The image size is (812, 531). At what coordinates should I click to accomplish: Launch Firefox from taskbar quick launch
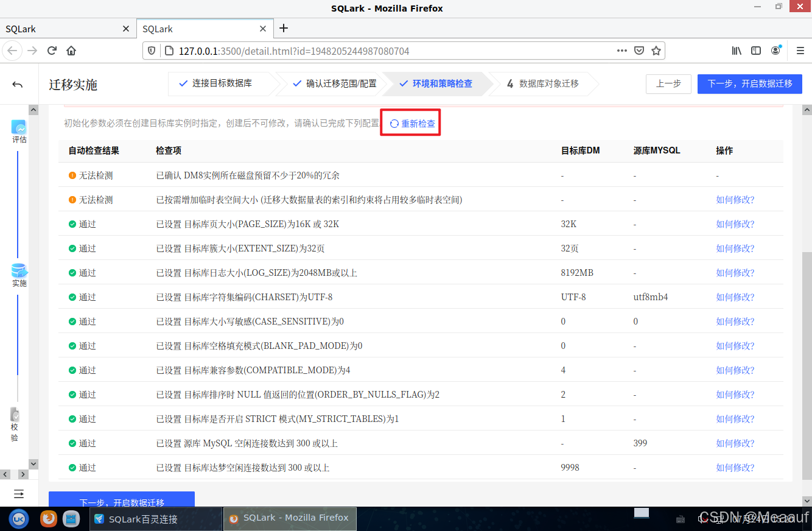click(49, 519)
